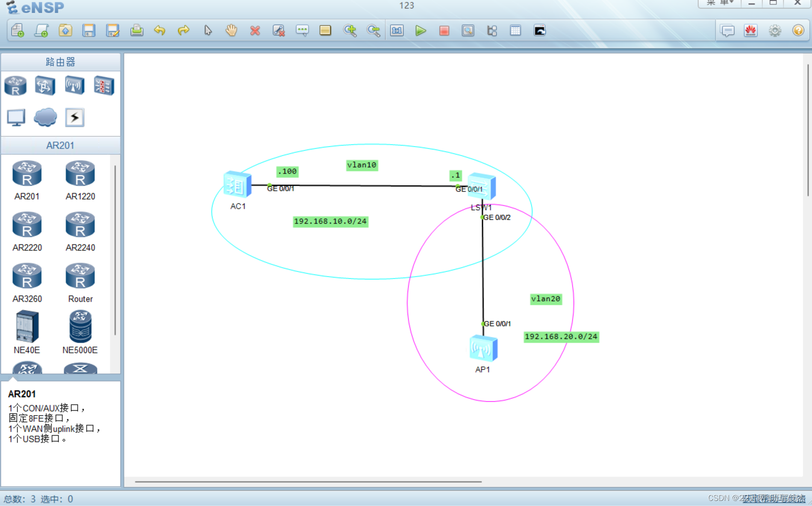Screen dimensions: 812x506
Task: Toggle the grid display icon
Action: pyautogui.click(x=515, y=31)
